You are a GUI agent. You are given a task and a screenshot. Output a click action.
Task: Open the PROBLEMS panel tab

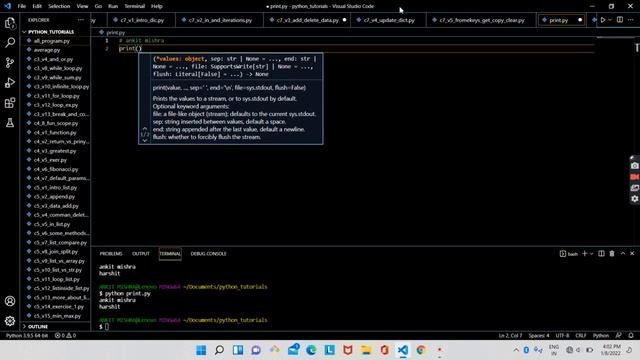point(111,253)
